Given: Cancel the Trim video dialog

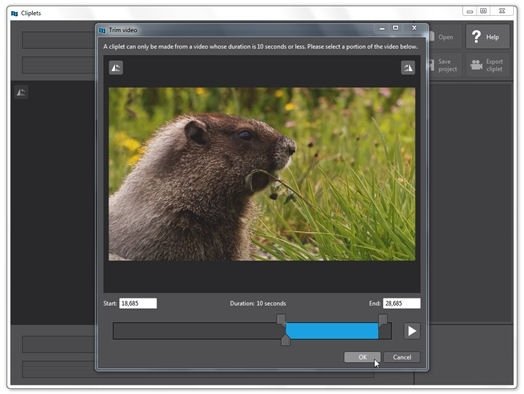Looking at the screenshot, I should [x=402, y=357].
